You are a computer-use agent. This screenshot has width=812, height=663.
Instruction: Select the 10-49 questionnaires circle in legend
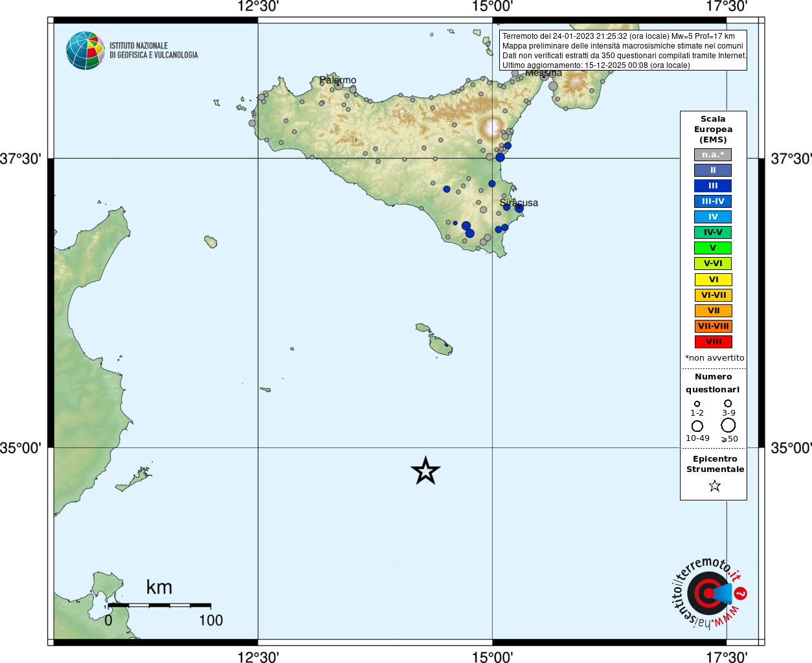697,426
